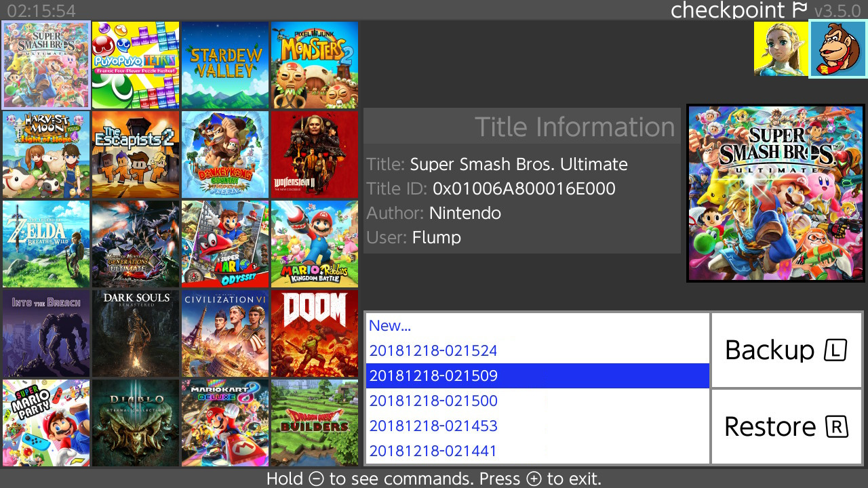Click the large Smash Bros. cover art
The image size is (868, 488).
click(x=776, y=193)
